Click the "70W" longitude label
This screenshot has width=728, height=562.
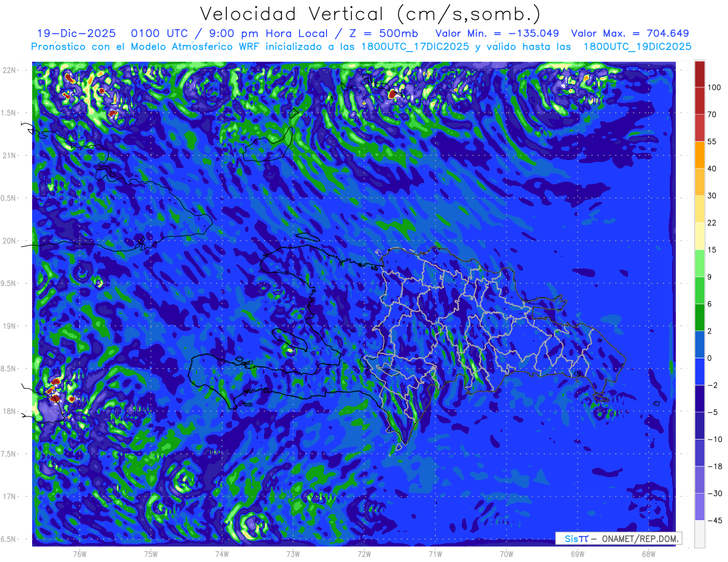point(507,554)
